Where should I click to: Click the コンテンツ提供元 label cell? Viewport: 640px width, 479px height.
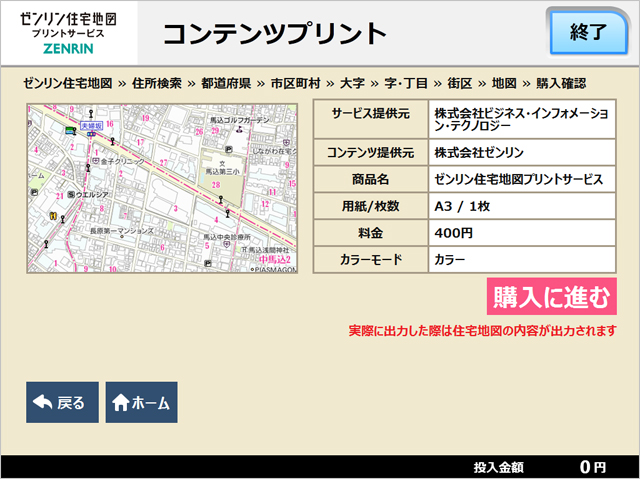[x=371, y=152]
